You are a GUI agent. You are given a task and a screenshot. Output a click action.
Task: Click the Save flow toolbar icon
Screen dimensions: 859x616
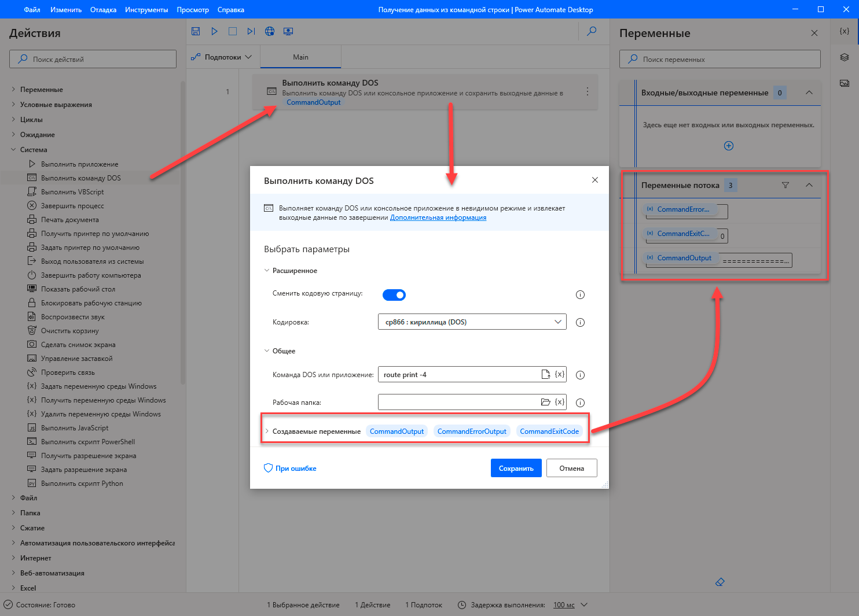(196, 31)
